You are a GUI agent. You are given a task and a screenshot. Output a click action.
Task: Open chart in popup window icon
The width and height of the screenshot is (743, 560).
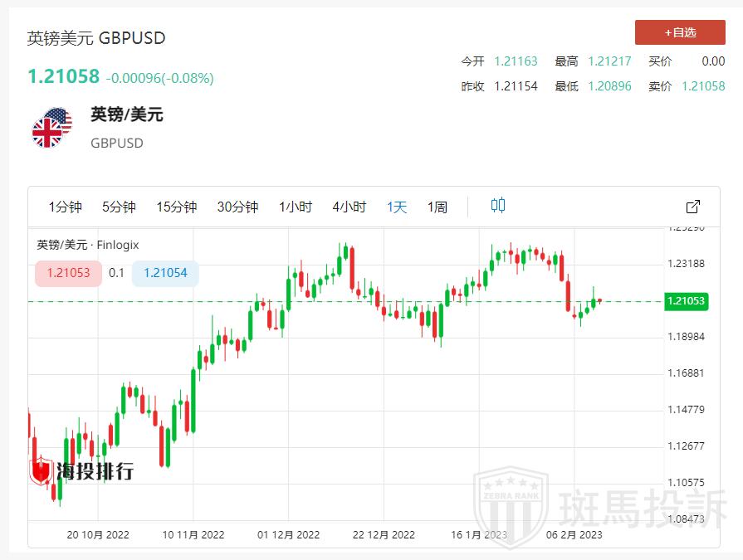click(x=693, y=207)
